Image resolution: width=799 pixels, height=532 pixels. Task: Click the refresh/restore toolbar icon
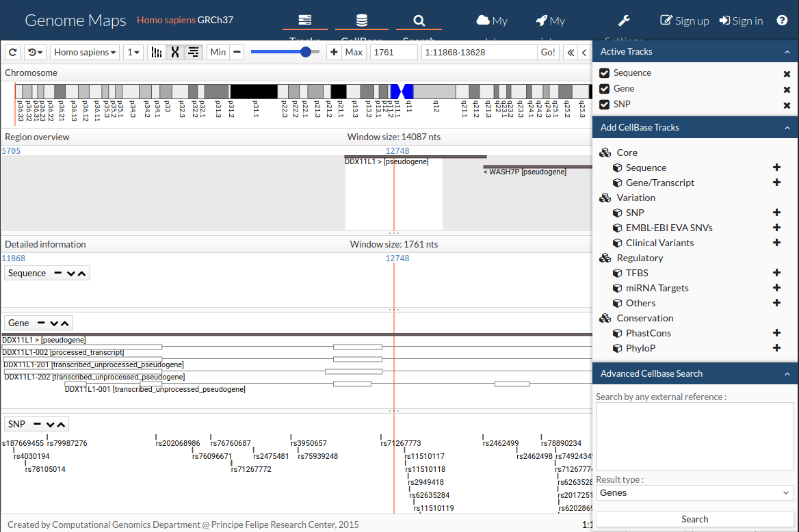tap(13, 52)
